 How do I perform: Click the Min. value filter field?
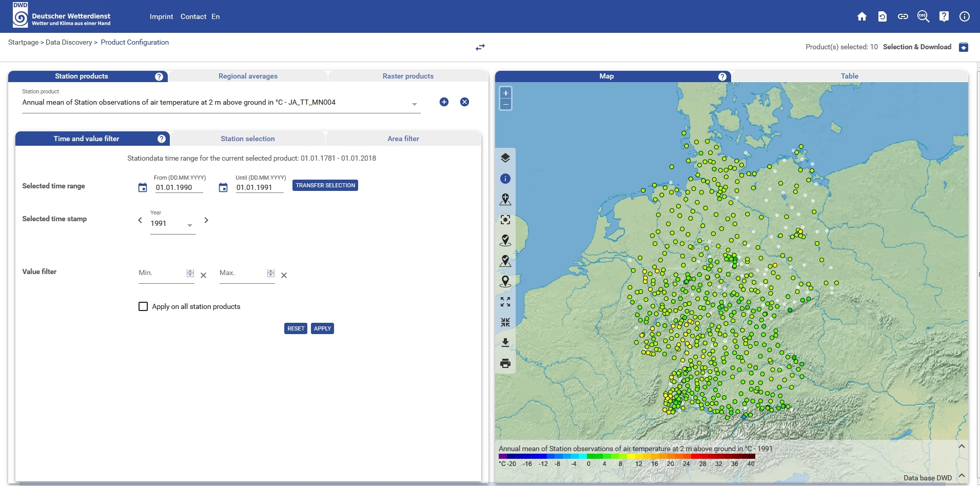pos(160,273)
